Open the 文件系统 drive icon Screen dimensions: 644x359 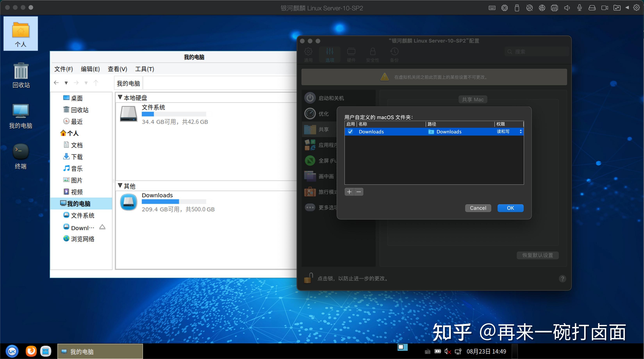tap(128, 114)
